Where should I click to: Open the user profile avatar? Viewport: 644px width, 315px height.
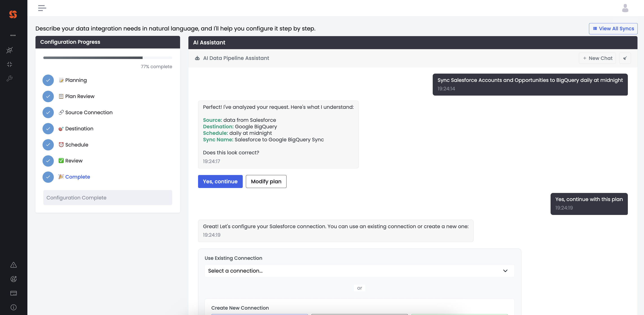625,8
